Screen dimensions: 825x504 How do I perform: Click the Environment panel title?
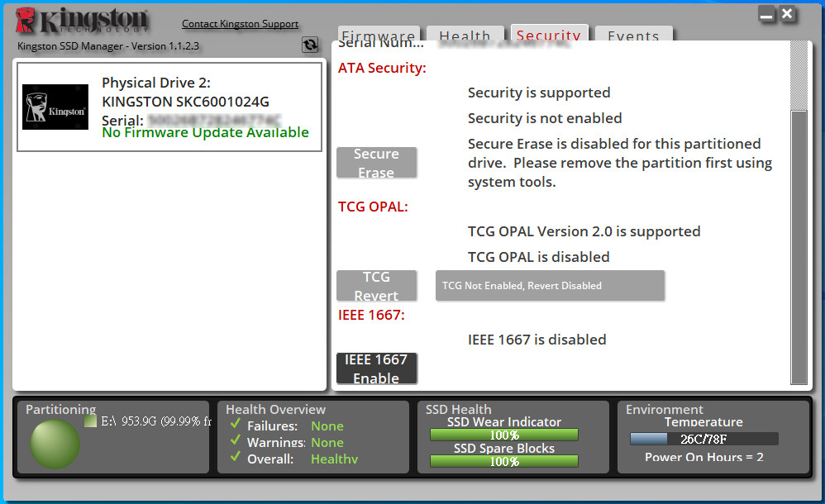[664, 409]
